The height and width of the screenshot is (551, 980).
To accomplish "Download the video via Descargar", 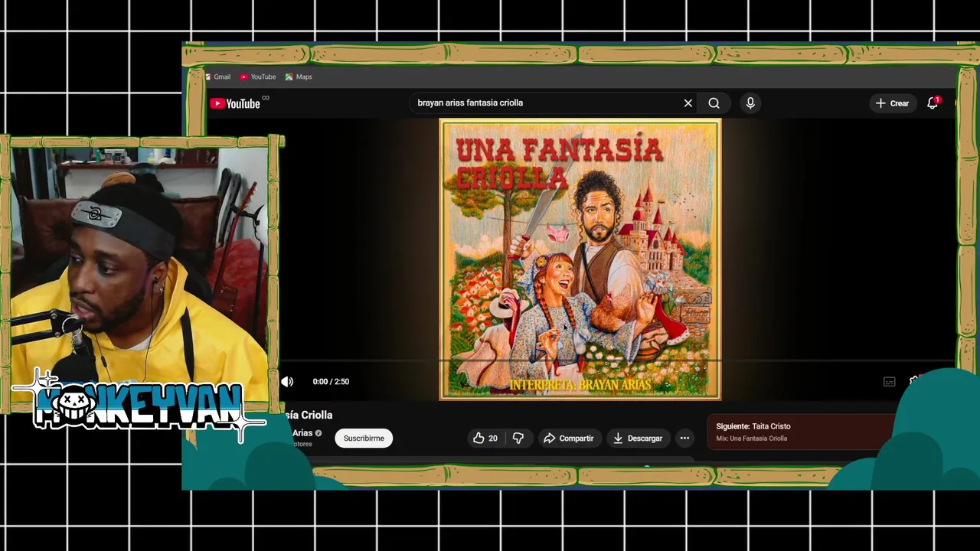I will 638,439.
